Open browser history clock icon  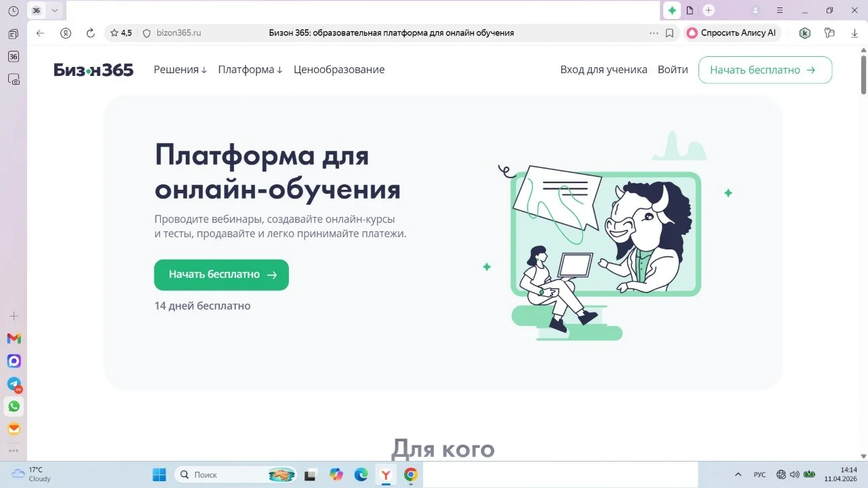point(13,11)
